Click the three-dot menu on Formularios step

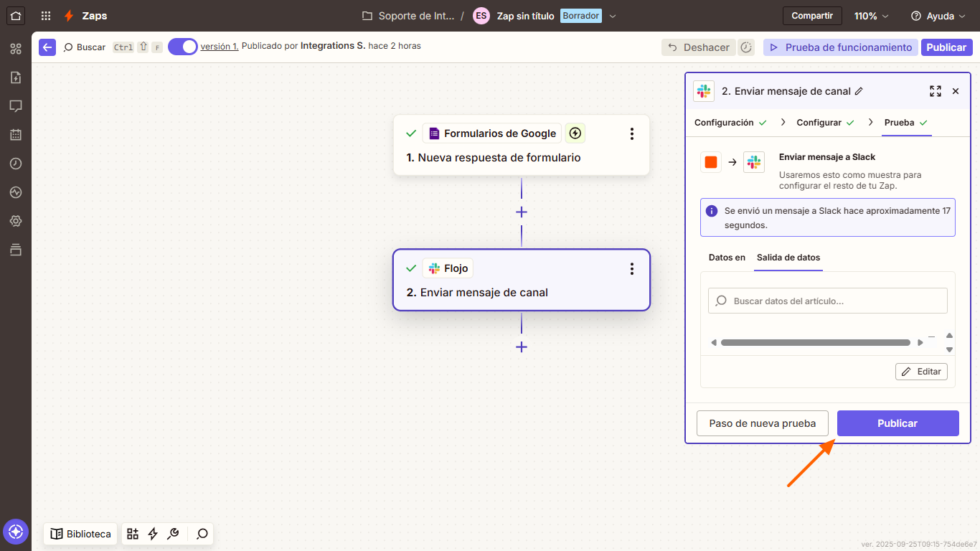pyautogui.click(x=631, y=133)
